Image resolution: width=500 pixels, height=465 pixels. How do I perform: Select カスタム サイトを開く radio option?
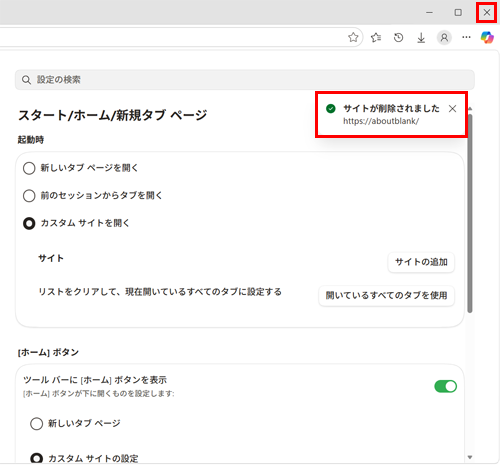pos(29,223)
